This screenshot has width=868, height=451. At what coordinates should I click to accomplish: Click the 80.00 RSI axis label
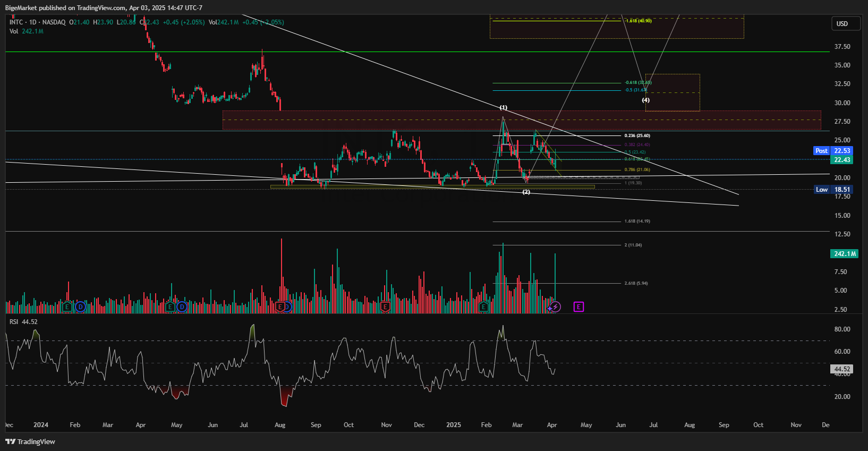pos(842,329)
